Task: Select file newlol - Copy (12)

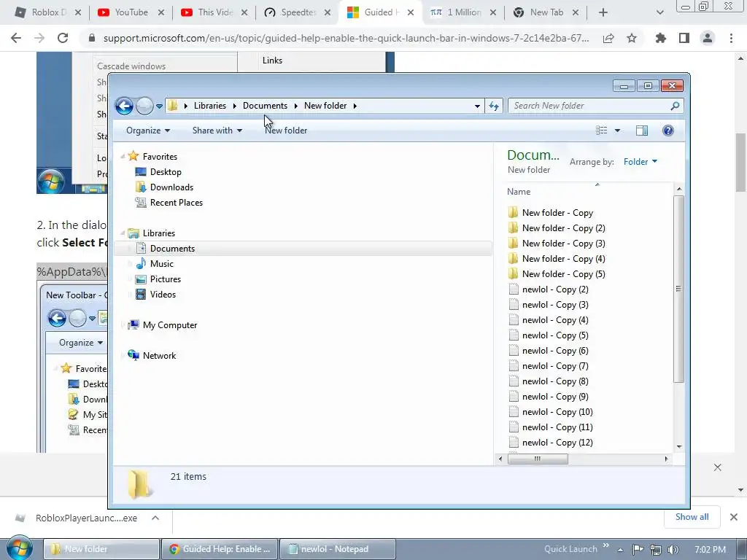Action: click(557, 443)
